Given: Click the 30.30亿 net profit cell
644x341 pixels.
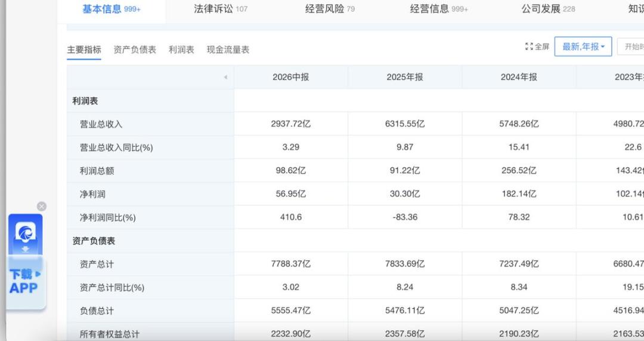Looking at the screenshot, I should (405, 194).
